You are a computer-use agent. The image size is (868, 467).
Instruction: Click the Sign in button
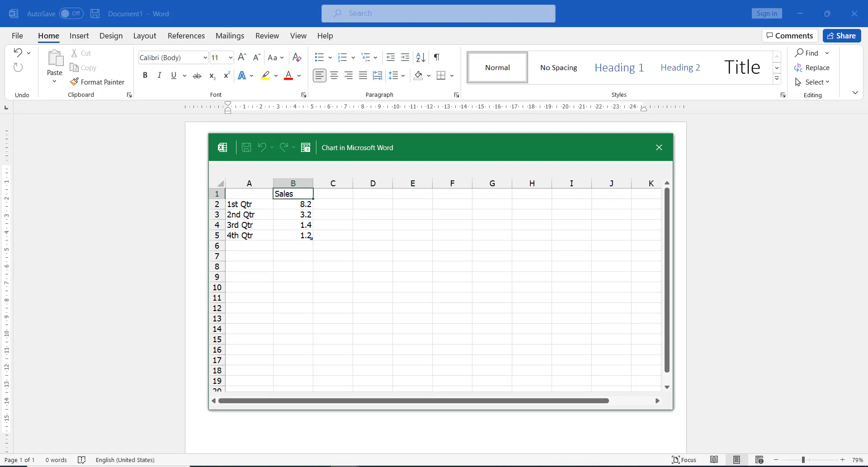point(767,14)
